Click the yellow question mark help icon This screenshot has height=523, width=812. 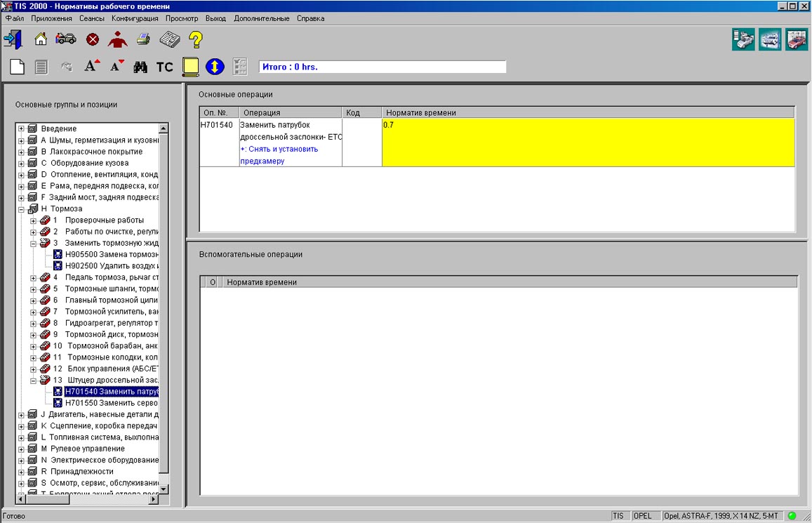197,39
